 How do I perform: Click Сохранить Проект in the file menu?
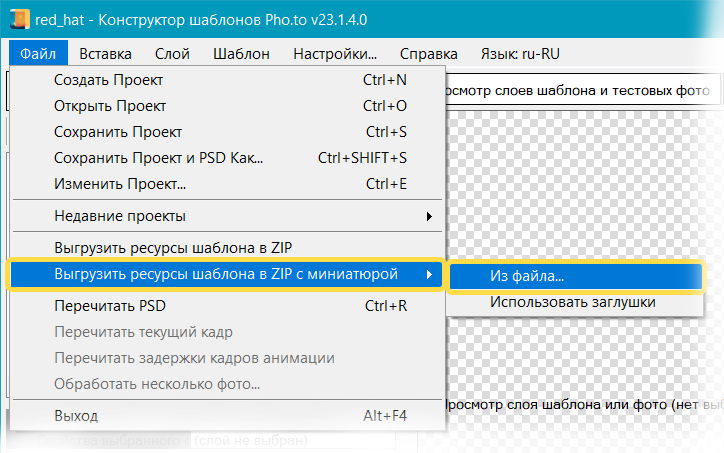pos(118,132)
